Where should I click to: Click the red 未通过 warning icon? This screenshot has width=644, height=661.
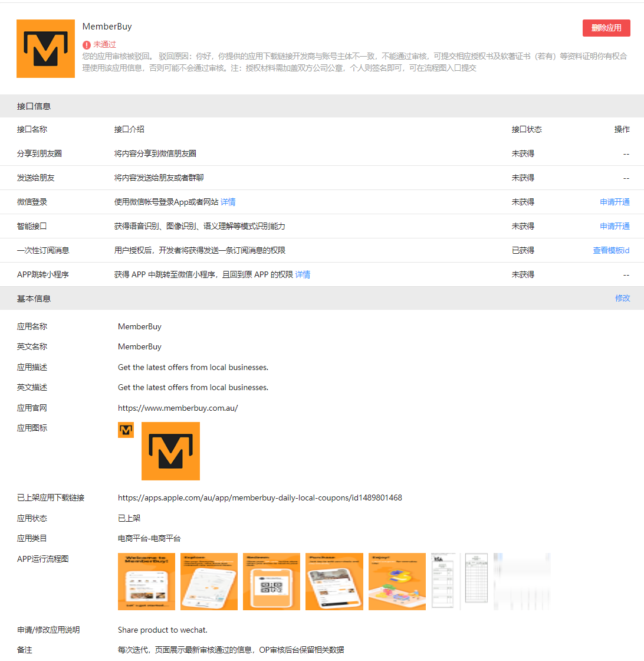coord(87,45)
